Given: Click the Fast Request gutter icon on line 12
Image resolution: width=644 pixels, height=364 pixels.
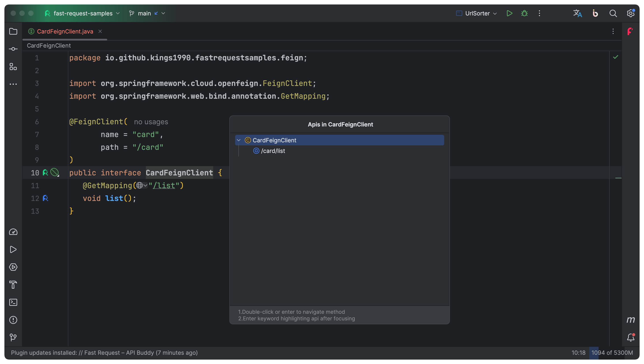Looking at the screenshot, I should [x=45, y=198].
